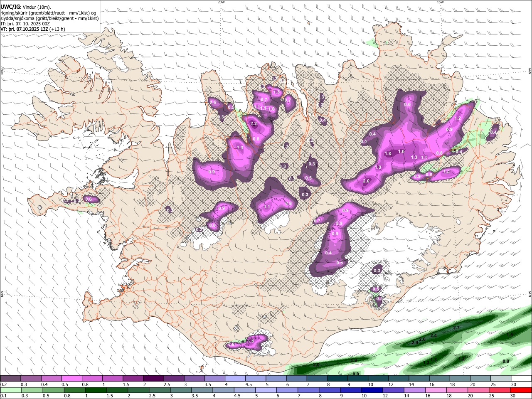This screenshot has height=399, width=532.
Task: Click the top-row pink swatch starting at 0.5
Action: pos(72,379)
